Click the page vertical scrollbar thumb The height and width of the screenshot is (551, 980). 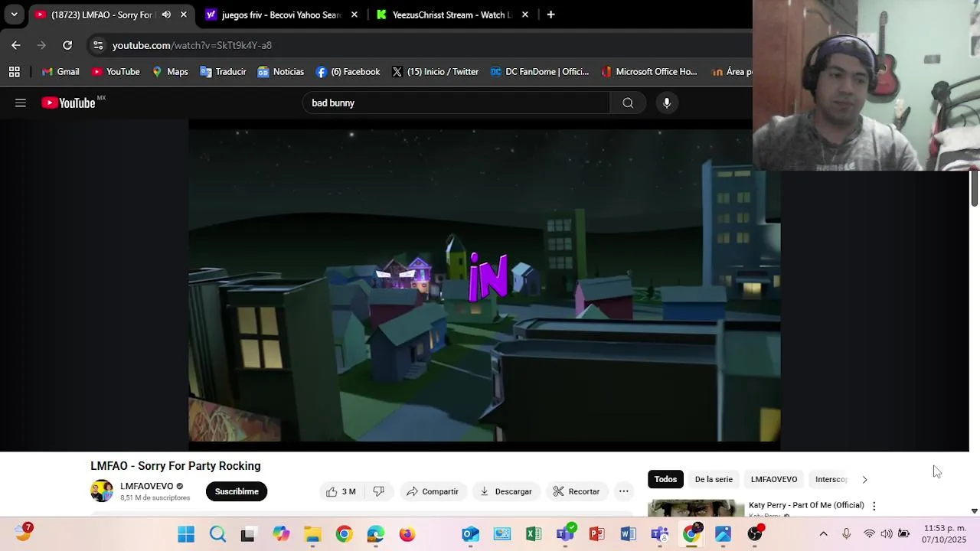point(974,188)
